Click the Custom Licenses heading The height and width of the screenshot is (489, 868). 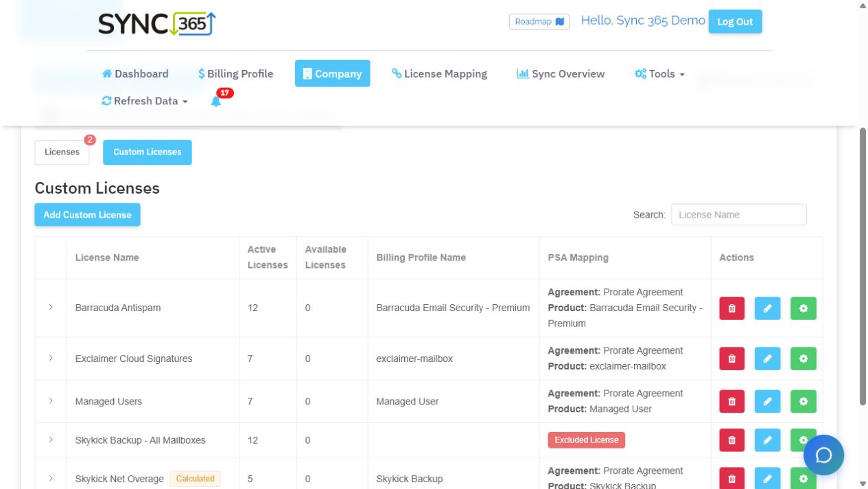tap(97, 188)
